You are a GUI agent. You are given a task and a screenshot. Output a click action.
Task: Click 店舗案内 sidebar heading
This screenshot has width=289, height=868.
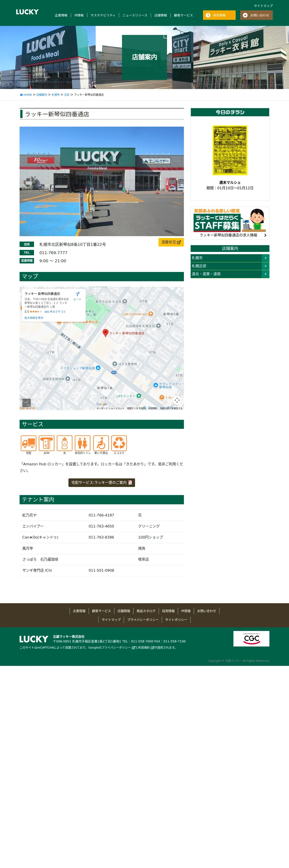(230, 249)
